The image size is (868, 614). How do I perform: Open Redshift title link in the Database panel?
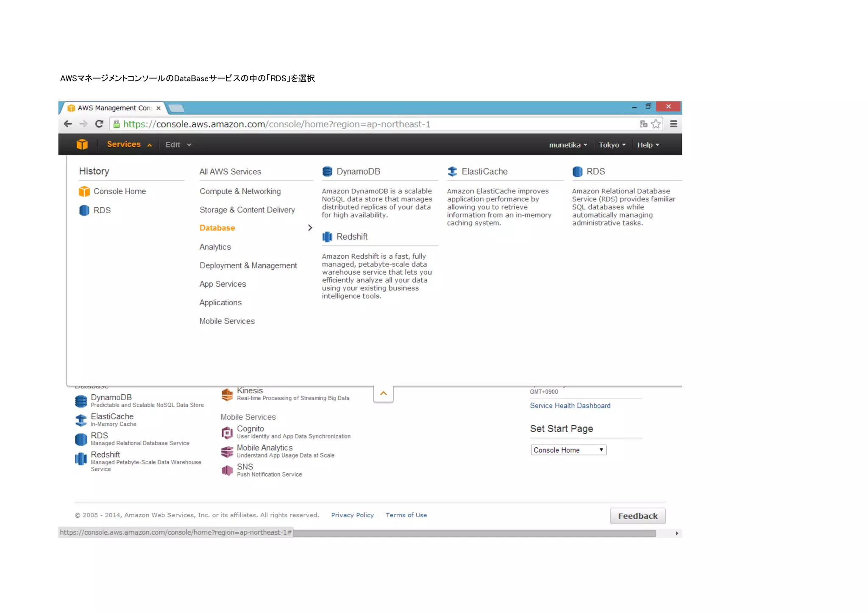[352, 237]
